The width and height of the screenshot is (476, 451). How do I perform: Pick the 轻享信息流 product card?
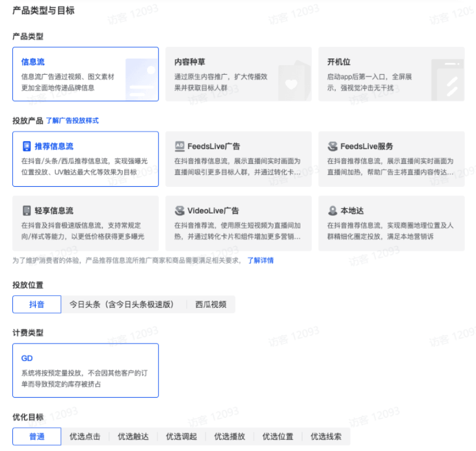(x=85, y=223)
